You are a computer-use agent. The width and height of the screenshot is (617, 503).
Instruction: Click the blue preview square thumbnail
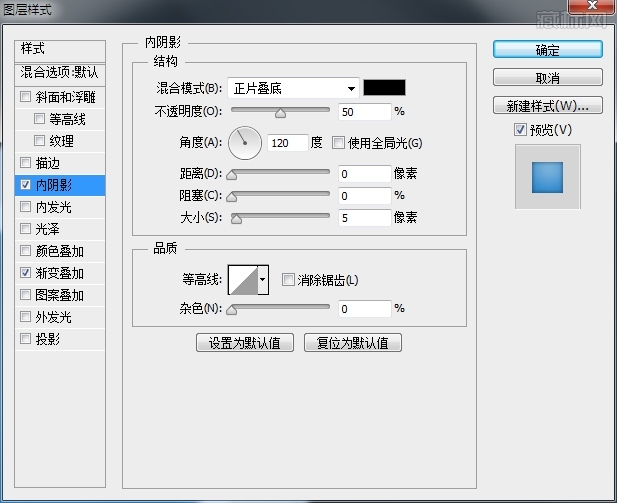[547, 177]
